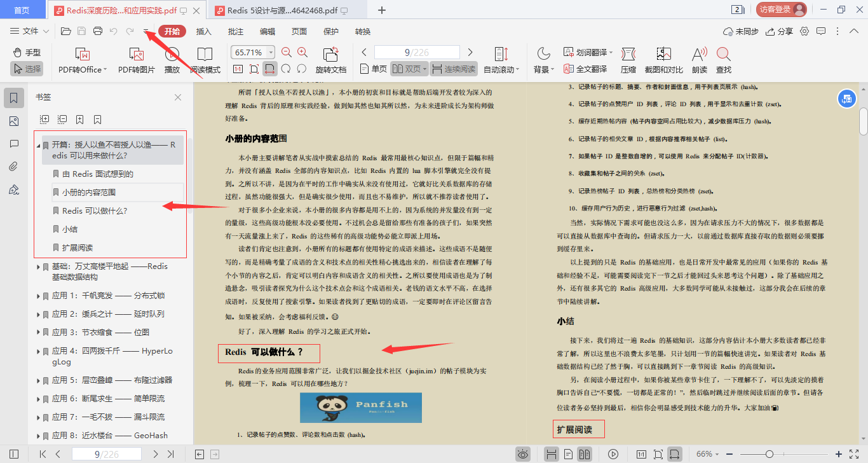Screen dimensions: 868x463
Task: Open the thumbnails panel in left sidebar
Action: [14, 121]
